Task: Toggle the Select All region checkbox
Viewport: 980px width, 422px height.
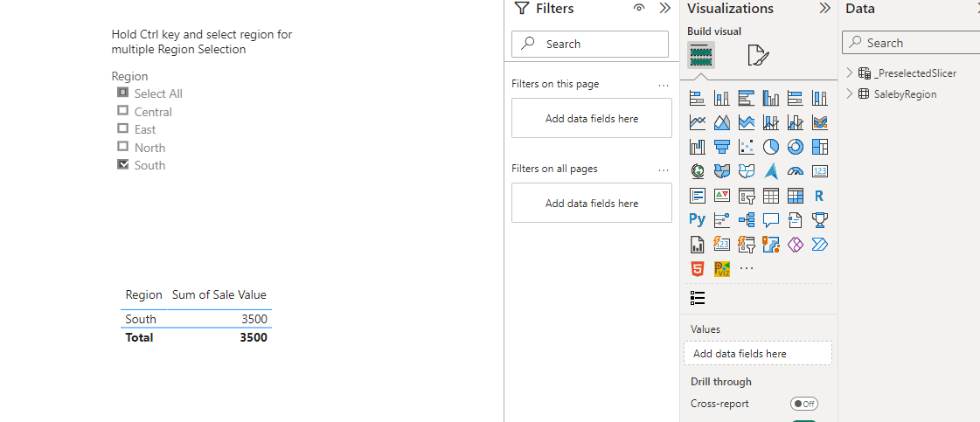Action: [x=122, y=93]
